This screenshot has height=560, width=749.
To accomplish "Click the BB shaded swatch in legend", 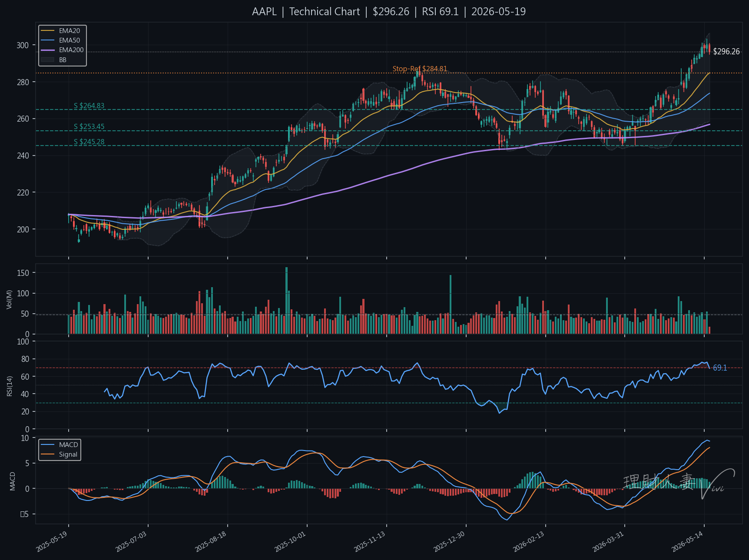I will [x=47, y=60].
